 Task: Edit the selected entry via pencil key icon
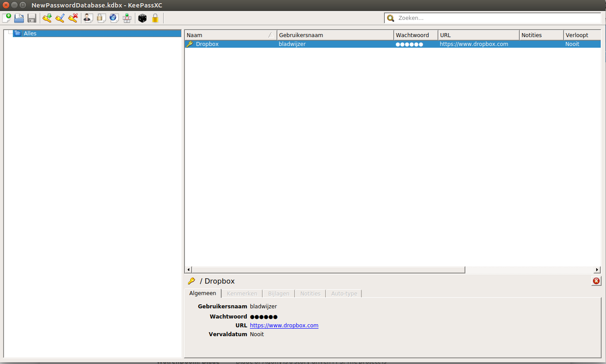click(x=60, y=18)
